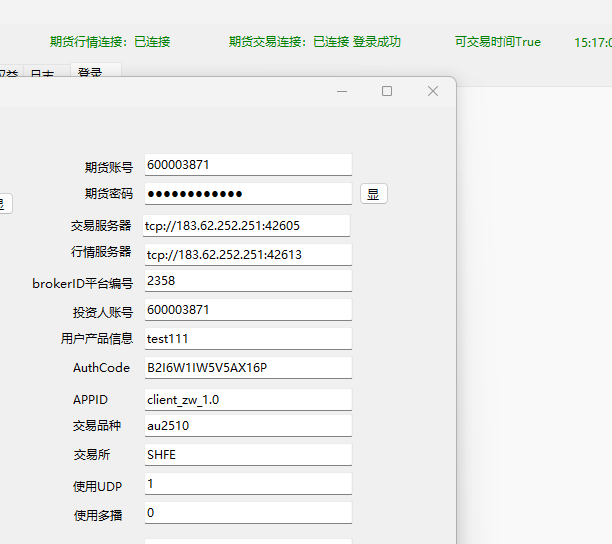The image size is (612, 544).
Task: Click the 期货账号 input field
Action: [248, 165]
